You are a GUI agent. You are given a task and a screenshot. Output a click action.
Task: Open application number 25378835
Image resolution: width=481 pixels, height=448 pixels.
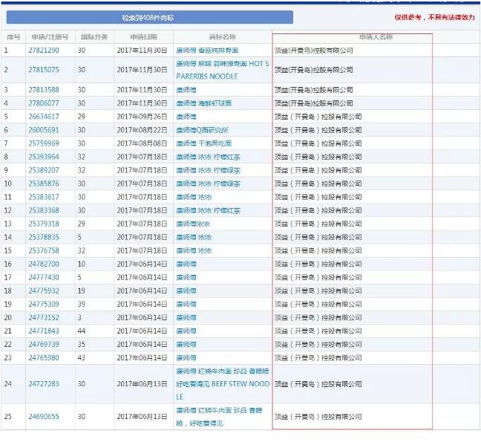(44, 237)
